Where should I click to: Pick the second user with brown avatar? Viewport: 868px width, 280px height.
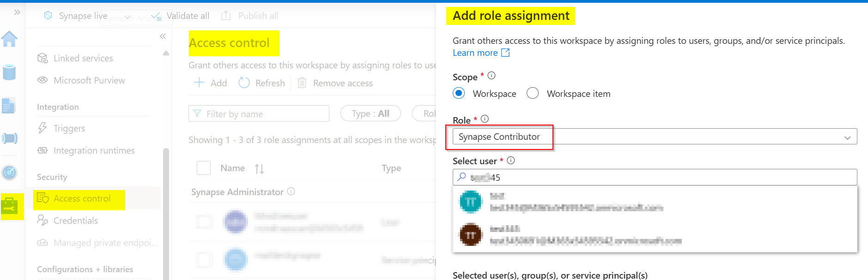tap(655, 234)
